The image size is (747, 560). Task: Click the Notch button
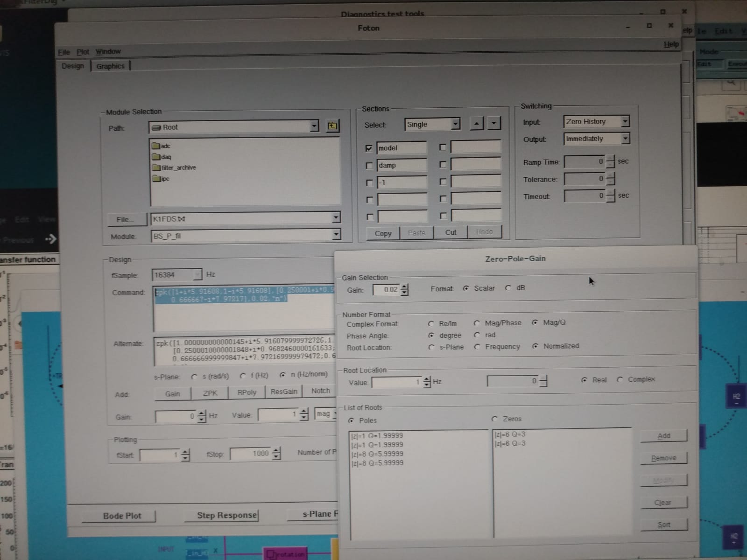click(x=320, y=391)
